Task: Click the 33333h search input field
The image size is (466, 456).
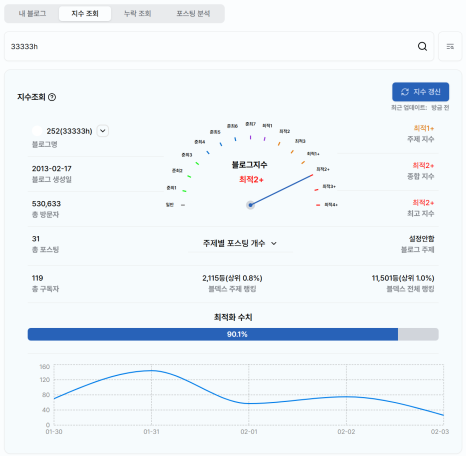Action: click(x=210, y=46)
